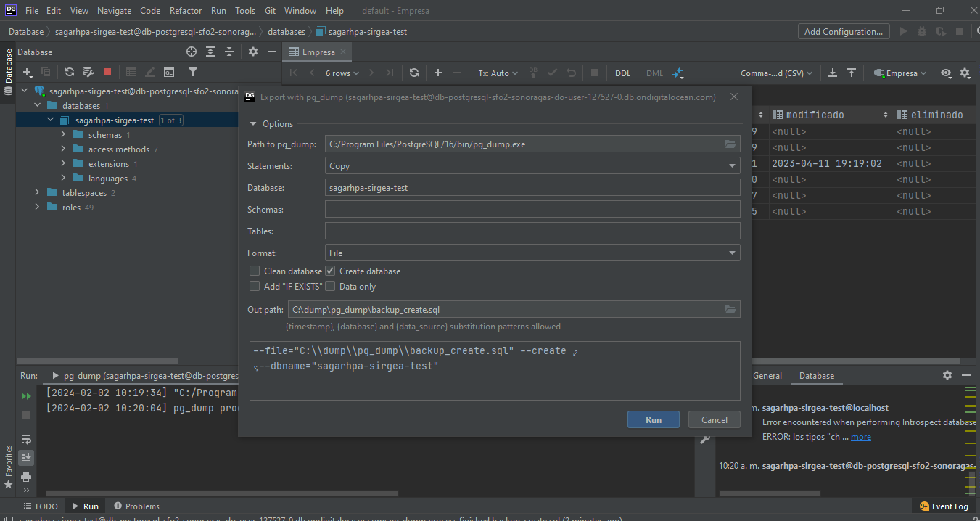Click the DDL button in toolbar
The width and height of the screenshot is (980, 521).
click(x=622, y=73)
